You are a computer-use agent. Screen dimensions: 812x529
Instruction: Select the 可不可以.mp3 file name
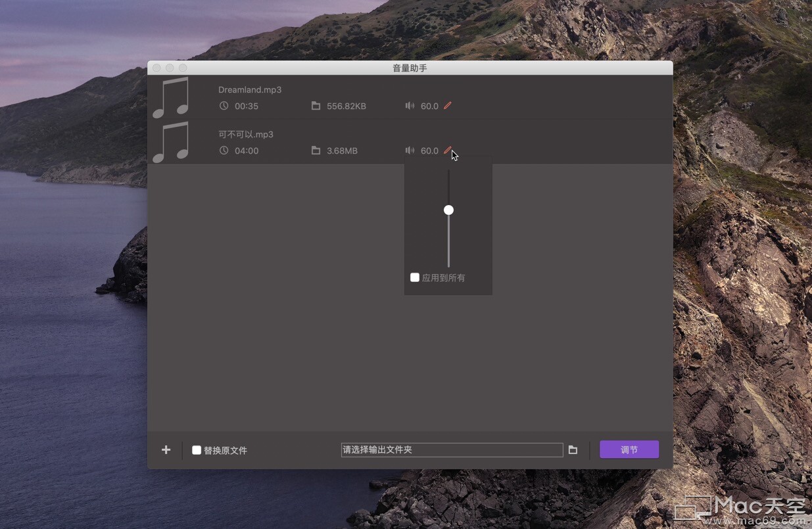[246, 135]
